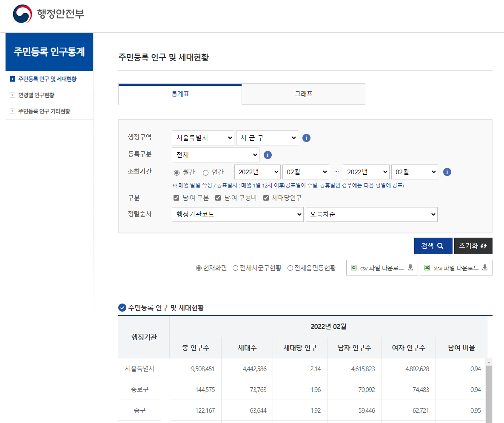The width and height of the screenshot is (504, 423).
Task: Click the 여자 인구수 column header
Action: (409, 347)
